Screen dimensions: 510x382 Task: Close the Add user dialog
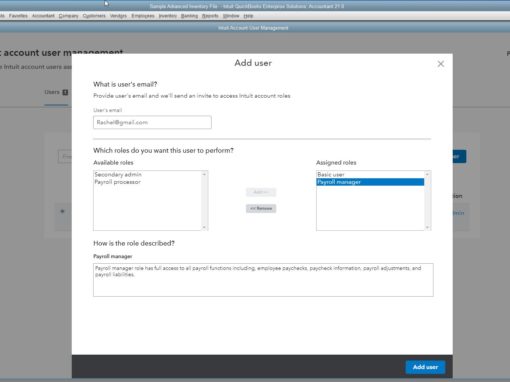tap(440, 64)
